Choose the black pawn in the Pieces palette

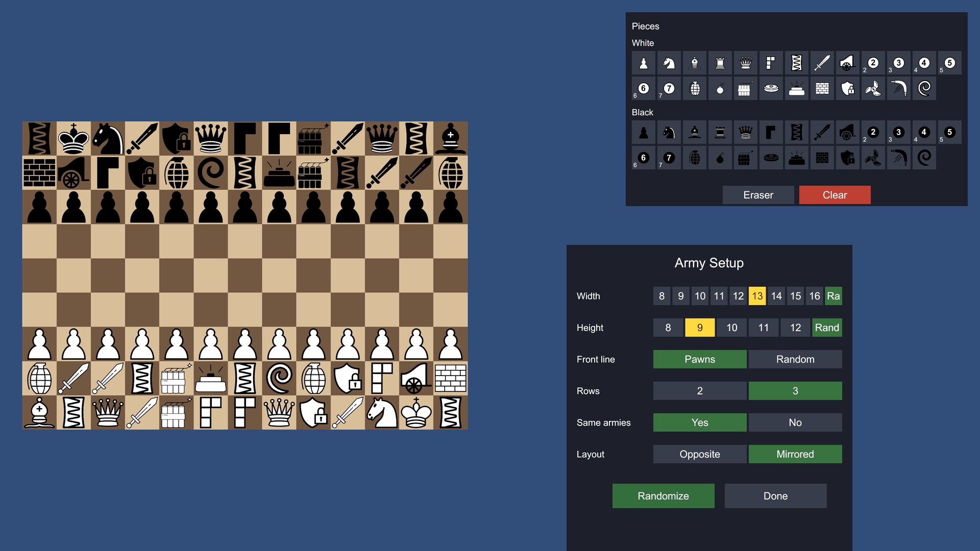(643, 132)
